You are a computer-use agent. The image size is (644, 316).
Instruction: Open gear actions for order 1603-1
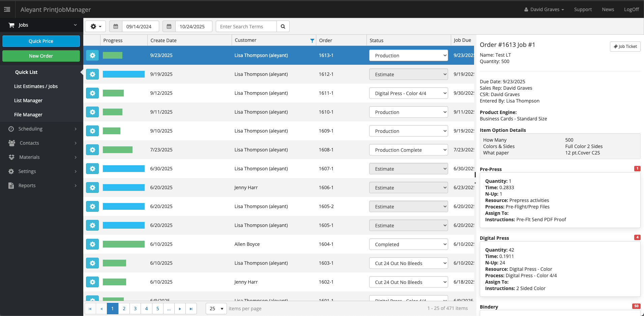click(92, 263)
